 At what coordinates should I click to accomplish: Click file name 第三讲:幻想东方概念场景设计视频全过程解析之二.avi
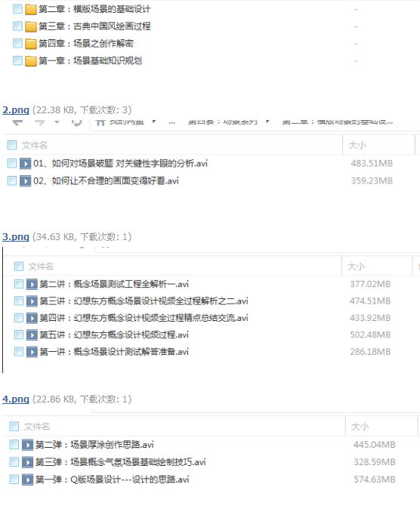144,301
